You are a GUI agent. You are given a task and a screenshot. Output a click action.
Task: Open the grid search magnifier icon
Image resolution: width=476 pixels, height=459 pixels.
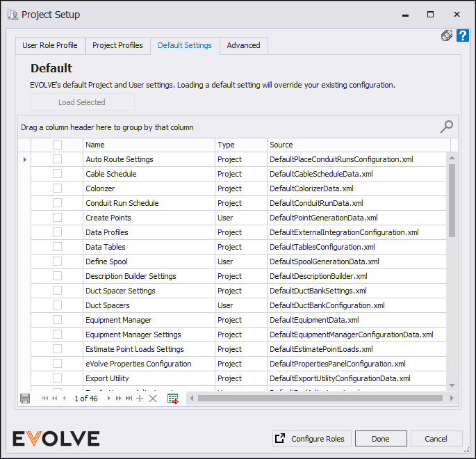pos(447,127)
